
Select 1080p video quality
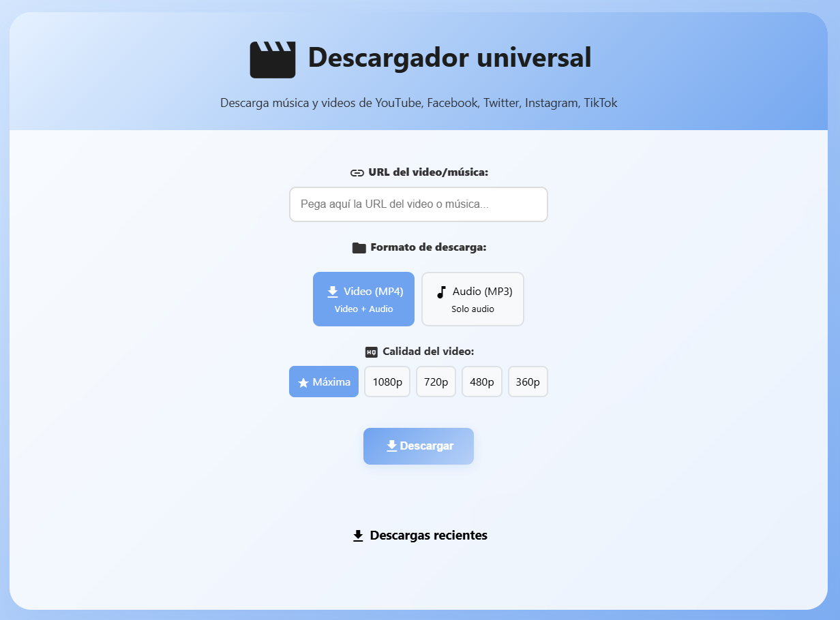click(387, 382)
